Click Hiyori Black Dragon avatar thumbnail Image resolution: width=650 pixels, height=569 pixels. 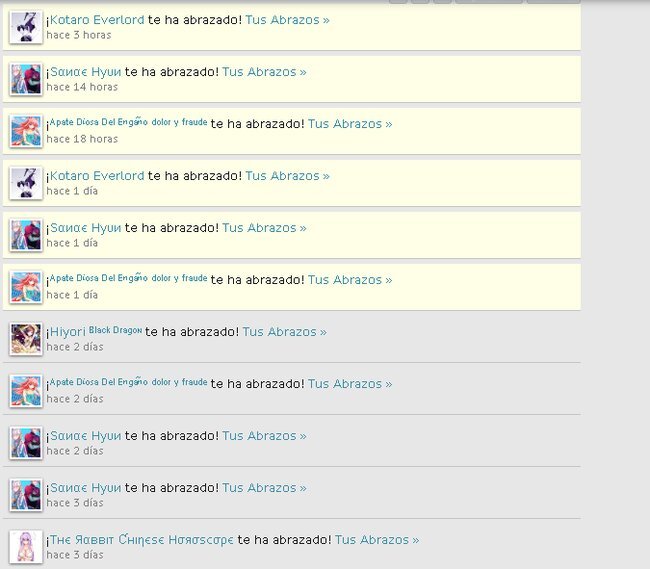(x=26, y=339)
